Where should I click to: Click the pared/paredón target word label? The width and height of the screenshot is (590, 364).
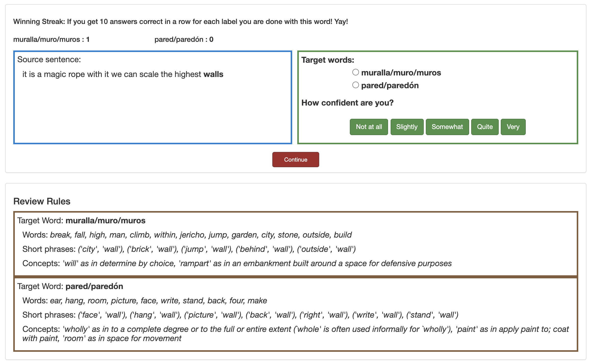[x=390, y=86]
